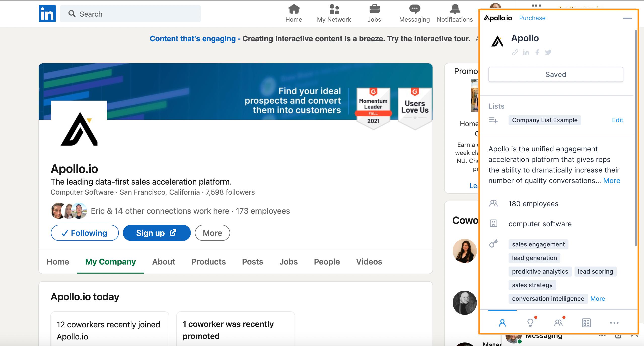The width and height of the screenshot is (644, 346).
Task: Click the 'Apollo.io today' section heading
Action: 85,297
